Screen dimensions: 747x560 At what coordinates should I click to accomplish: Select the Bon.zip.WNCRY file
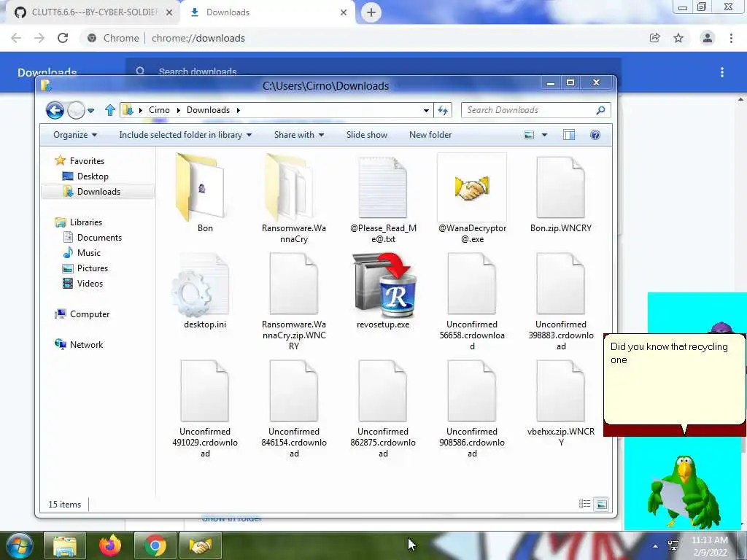(561, 192)
